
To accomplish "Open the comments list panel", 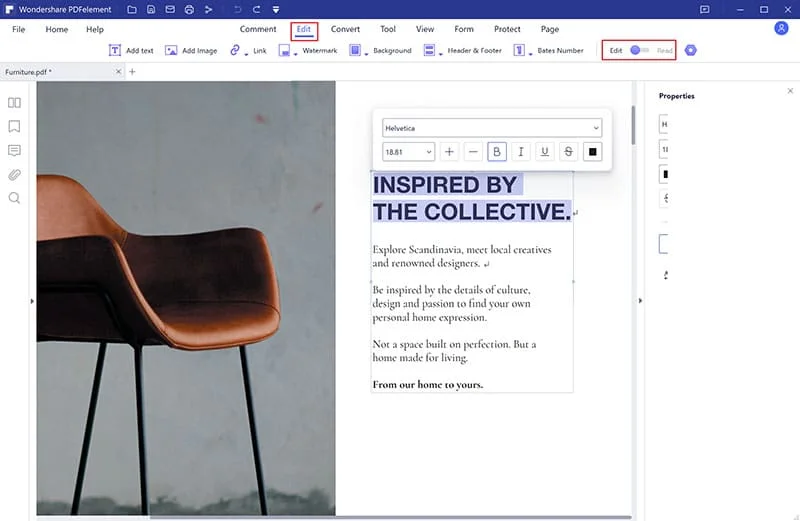I will point(14,151).
